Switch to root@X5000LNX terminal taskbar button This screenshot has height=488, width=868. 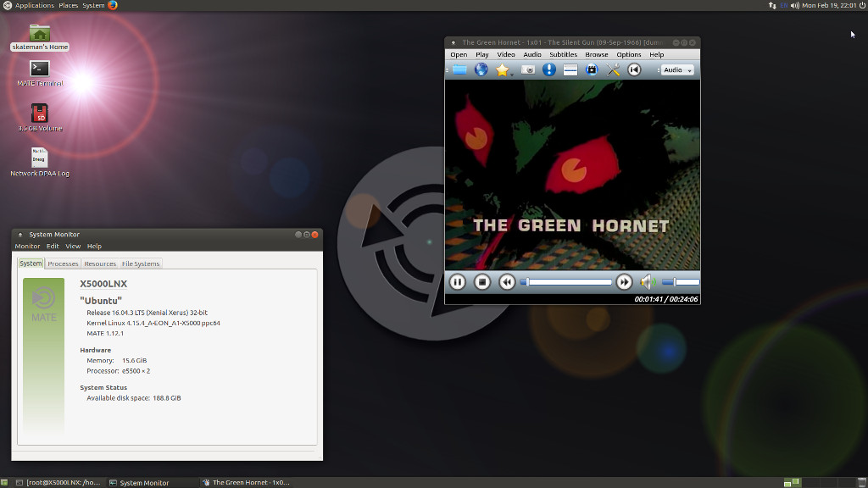[58, 482]
